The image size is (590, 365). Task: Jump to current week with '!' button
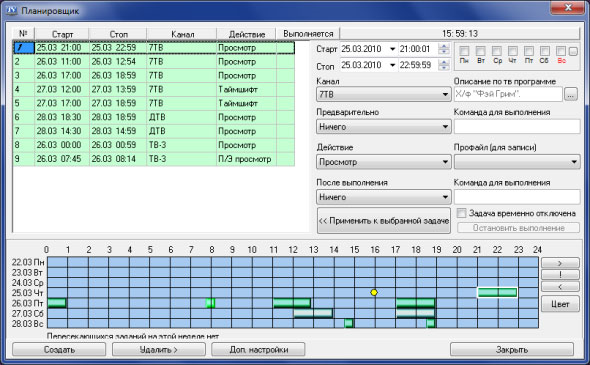pyautogui.click(x=560, y=275)
